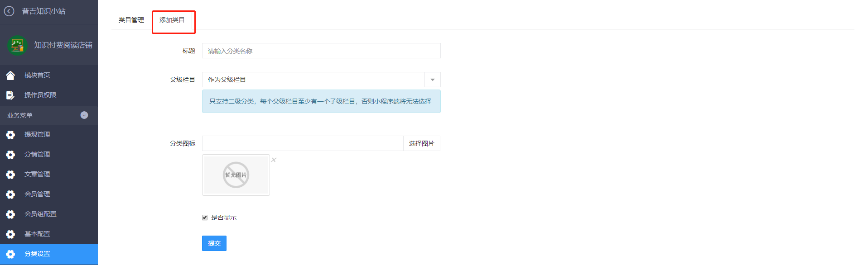Click the document icon for 操作员权限
The image size is (868, 265).
[10, 95]
